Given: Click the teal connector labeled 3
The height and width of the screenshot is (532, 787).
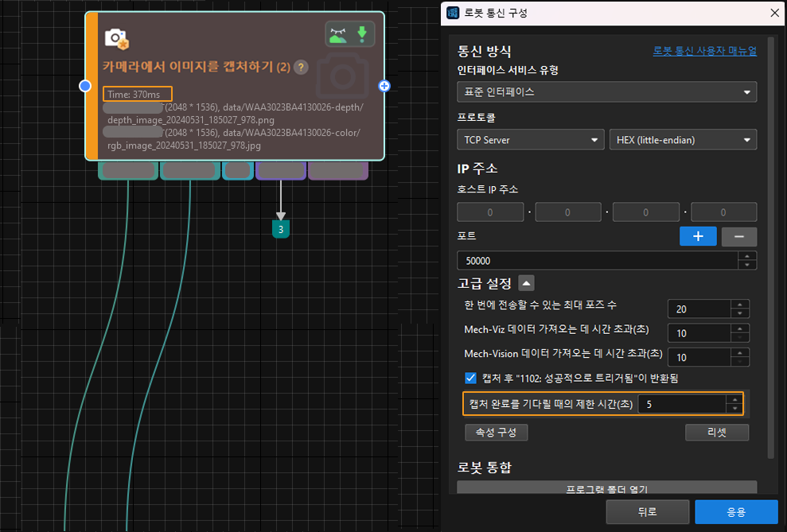Looking at the screenshot, I should tap(280, 229).
